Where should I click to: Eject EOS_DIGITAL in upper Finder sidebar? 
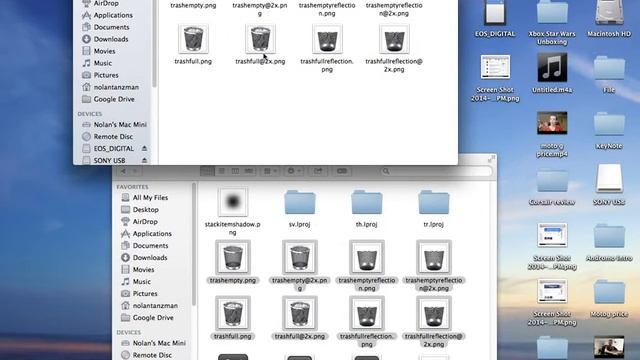[144, 149]
